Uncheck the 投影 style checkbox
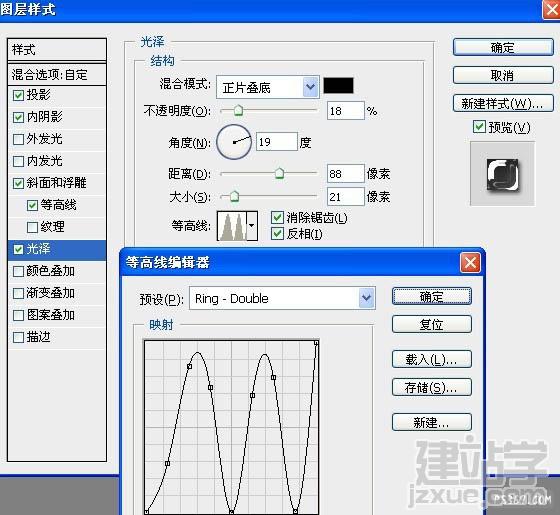This screenshot has width=560, height=515. pos(18,95)
